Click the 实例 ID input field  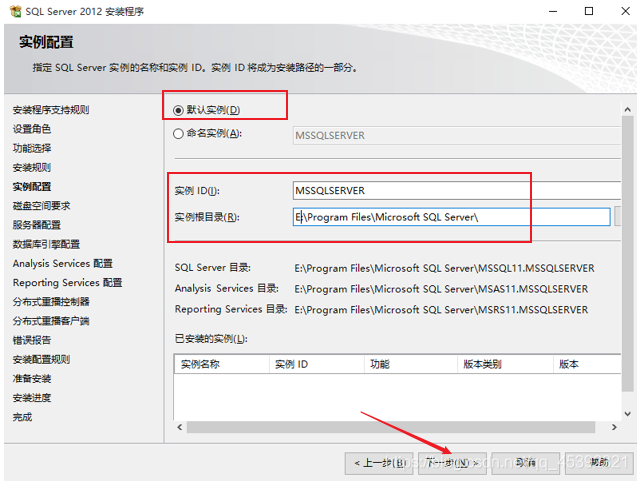pyautogui.click(x=457, y=191)
